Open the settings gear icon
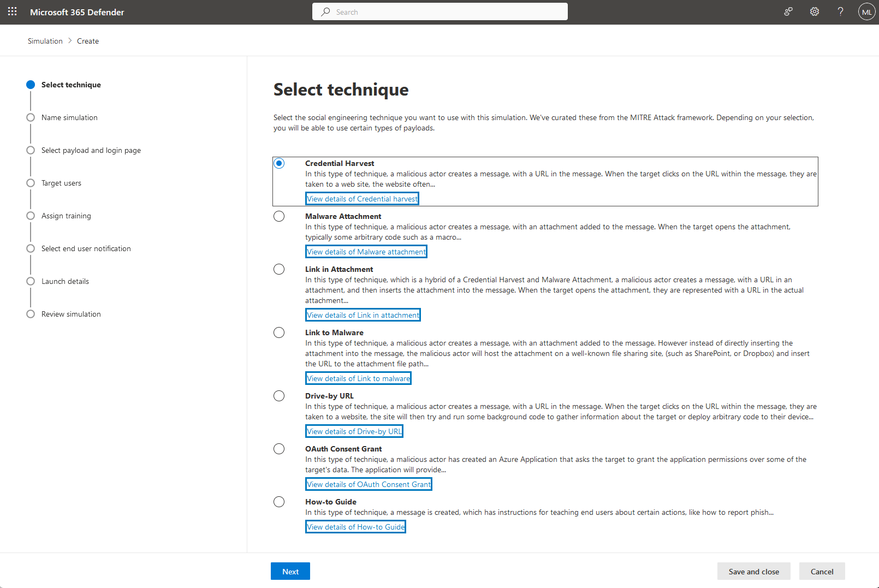Viewport: 879px width, 588px height. (815, 11)
